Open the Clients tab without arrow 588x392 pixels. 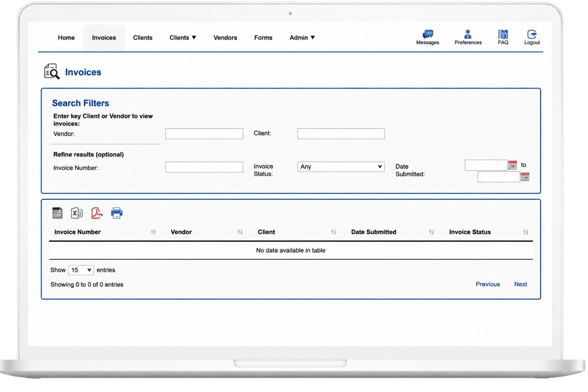pyautogui.click(x=143, y=38)
